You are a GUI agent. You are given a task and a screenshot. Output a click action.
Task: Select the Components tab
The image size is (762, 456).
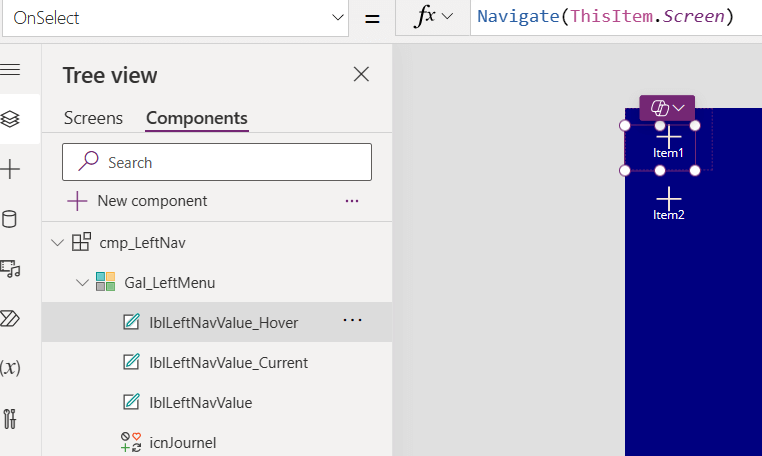(197, 118)
